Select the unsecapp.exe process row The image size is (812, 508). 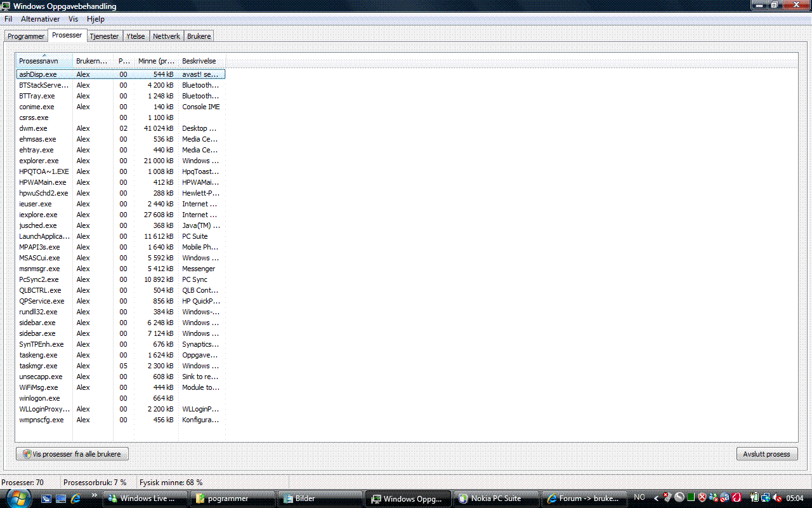121,377
